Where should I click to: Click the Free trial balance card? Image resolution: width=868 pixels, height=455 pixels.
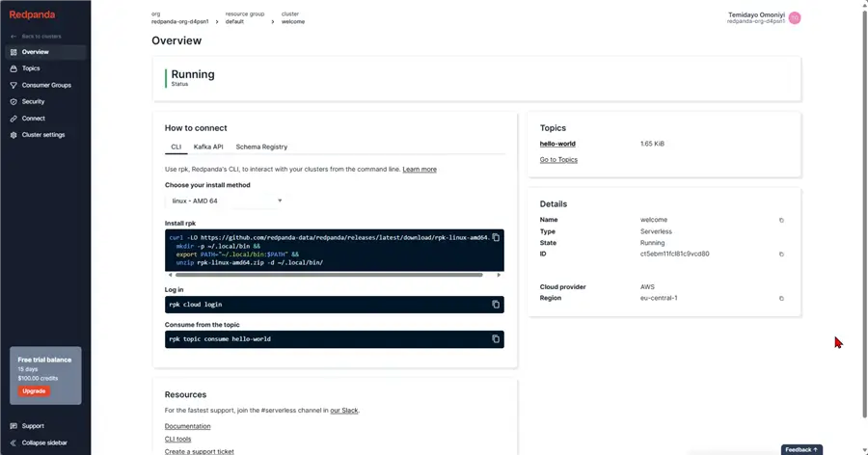click(x=45, y=376)
